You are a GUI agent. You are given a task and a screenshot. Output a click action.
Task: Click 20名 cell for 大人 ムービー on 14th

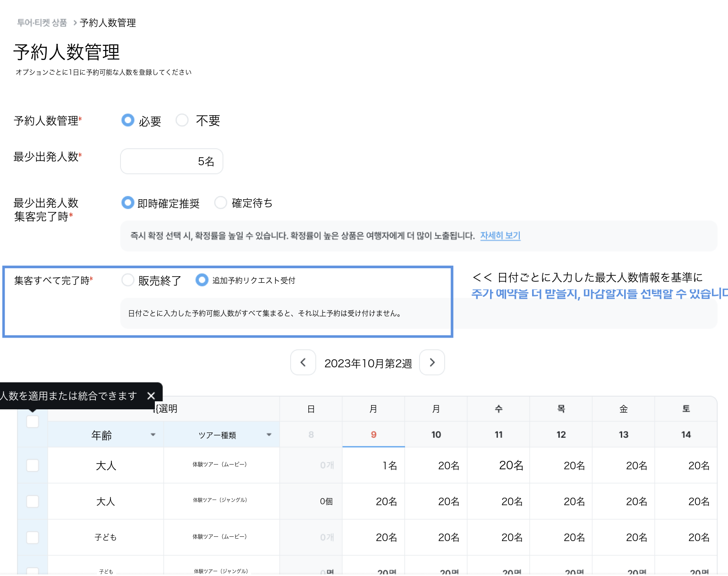tap(686, 466)
